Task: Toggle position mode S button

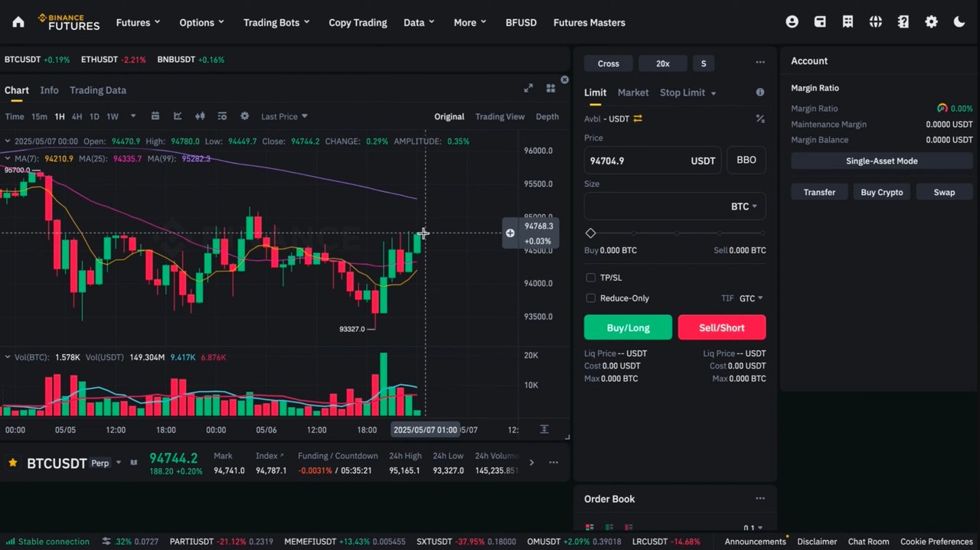Action: [x=704, y=63]
